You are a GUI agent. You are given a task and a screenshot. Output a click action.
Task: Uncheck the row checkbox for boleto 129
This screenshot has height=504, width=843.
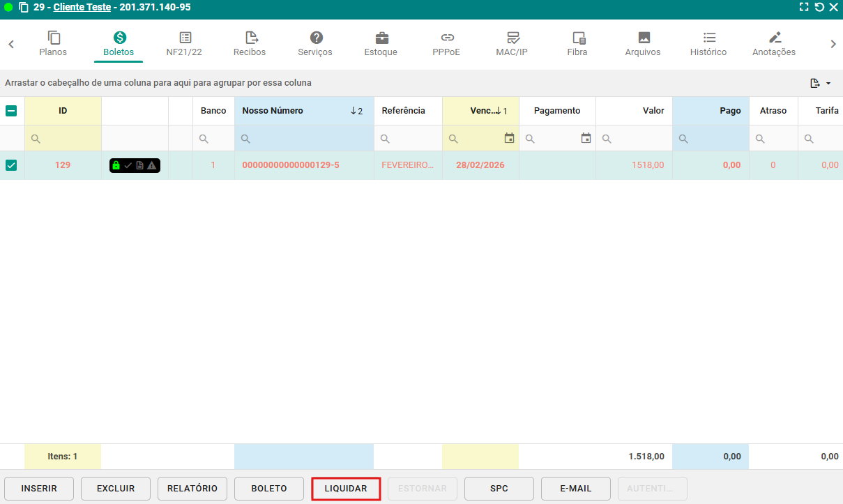click(x=11, y=165)
